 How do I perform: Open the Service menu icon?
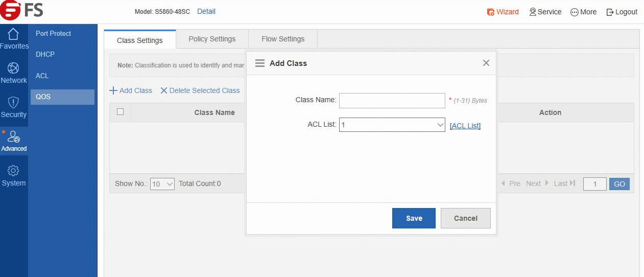tap(533, 12)
